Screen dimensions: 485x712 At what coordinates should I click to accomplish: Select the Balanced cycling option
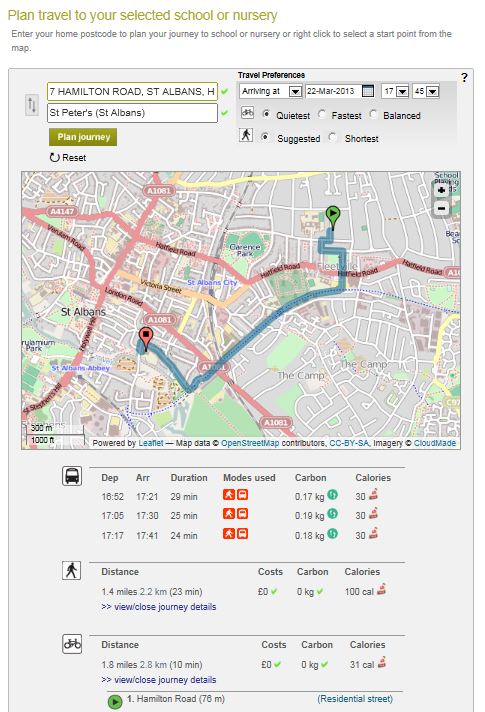coord(373,114)
